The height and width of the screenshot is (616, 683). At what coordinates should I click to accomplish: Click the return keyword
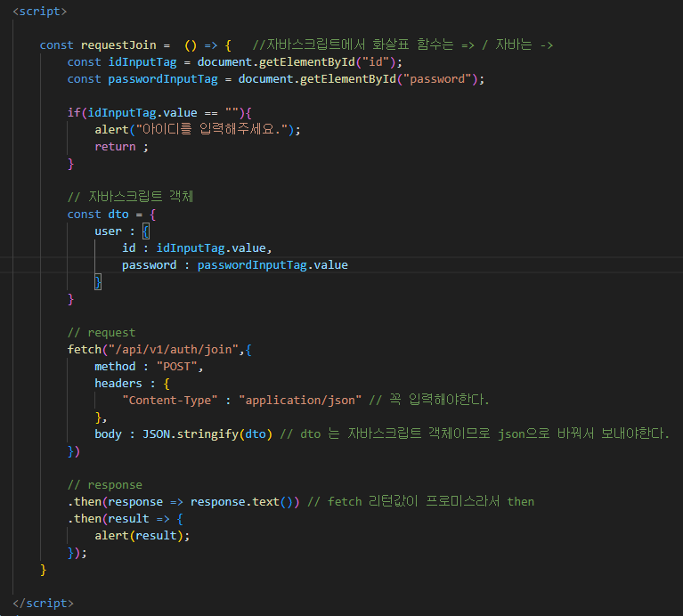click(115, 147)
